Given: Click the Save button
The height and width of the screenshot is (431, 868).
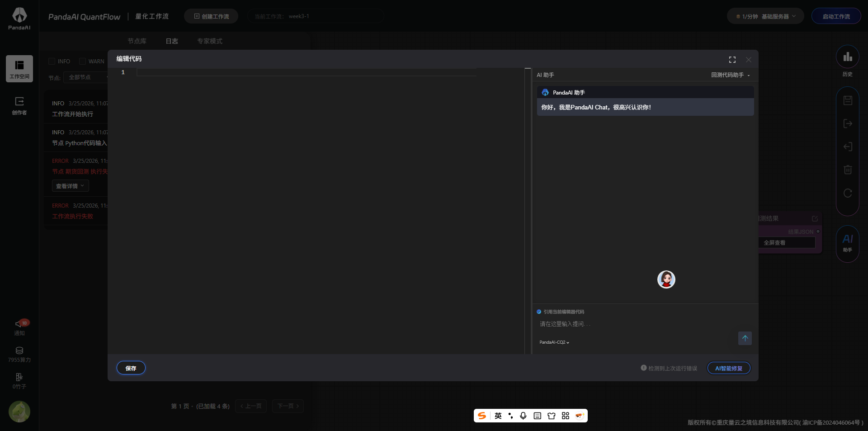Looking at the screenshot, I should click(x=131, y=368).
